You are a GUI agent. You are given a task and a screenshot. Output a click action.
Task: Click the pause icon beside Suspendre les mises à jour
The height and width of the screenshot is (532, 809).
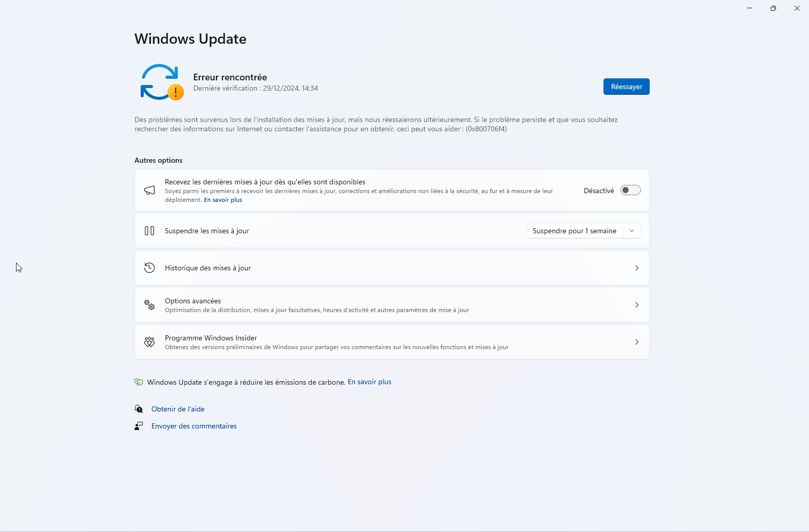(149, 231)
